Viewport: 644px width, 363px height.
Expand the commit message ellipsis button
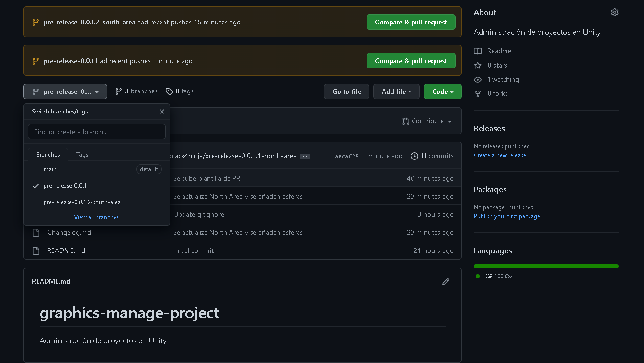tap(305, 156)
